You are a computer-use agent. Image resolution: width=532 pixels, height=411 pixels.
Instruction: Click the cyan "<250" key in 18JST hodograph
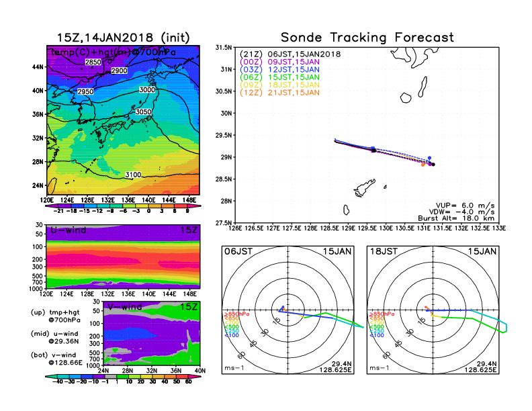coord(377,331)
